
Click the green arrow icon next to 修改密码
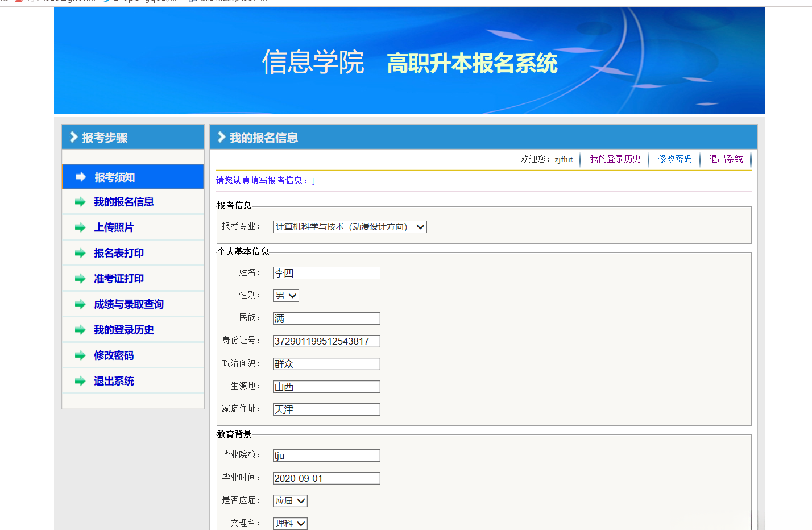tap(80, 355)
